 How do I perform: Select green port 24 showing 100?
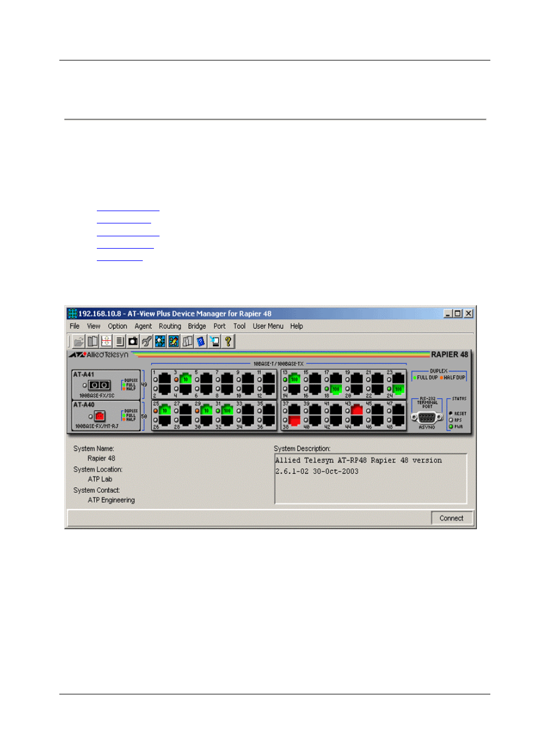pyautogui.click(x=399, y=389)
